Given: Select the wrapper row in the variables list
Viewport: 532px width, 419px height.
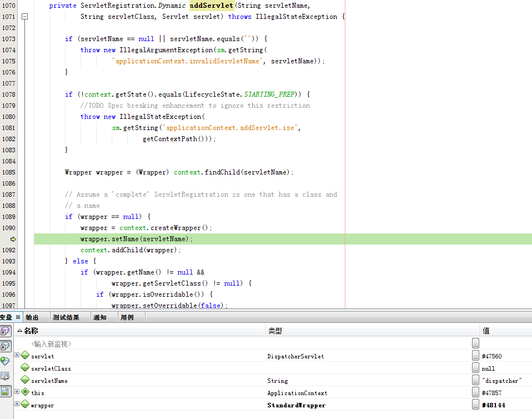Looking at the screenshot, I should tap(273, 405).
